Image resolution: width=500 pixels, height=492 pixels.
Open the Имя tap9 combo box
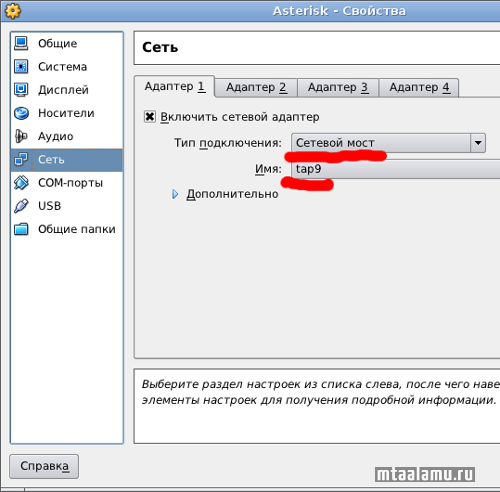396,169
